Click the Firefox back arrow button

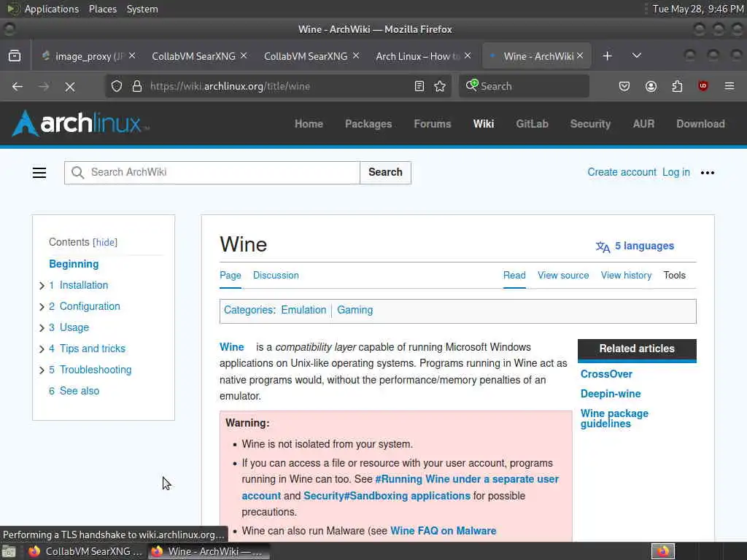click(x=18, y=86)
